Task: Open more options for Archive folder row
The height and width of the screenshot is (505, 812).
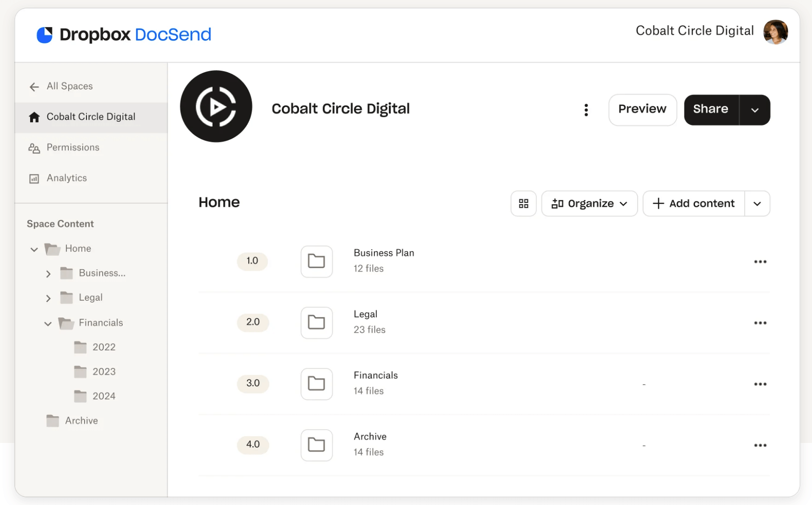Action: coord(760,445)
